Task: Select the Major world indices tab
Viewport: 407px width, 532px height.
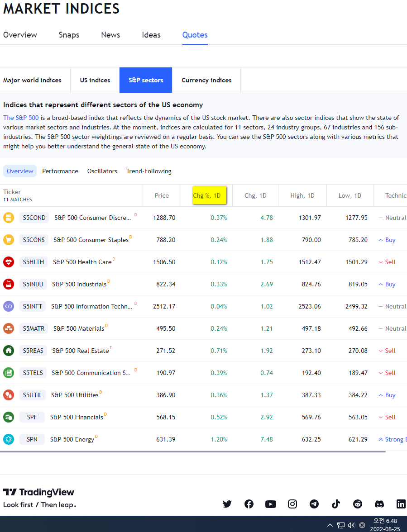Action: pos(35,80)
